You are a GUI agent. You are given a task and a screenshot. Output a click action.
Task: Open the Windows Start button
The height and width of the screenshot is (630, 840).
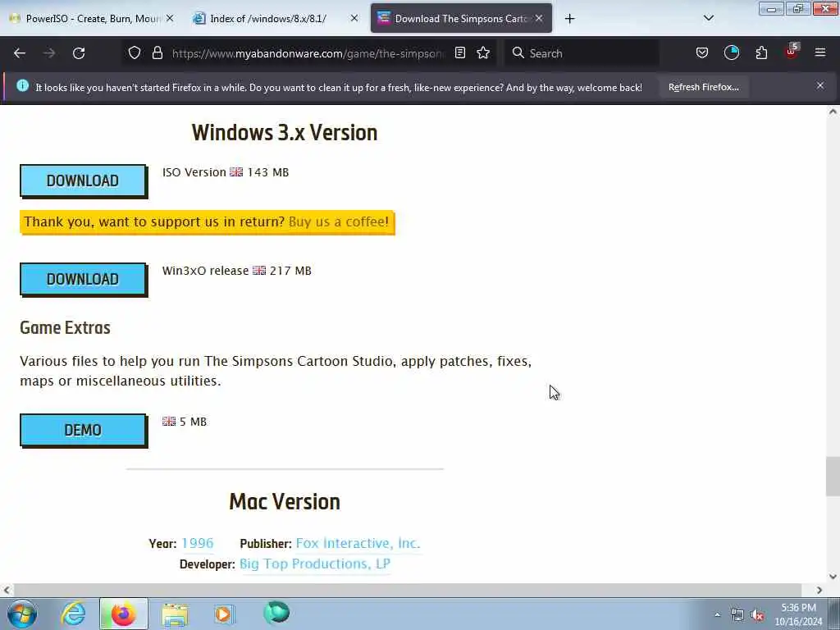[x=22, y=614]
